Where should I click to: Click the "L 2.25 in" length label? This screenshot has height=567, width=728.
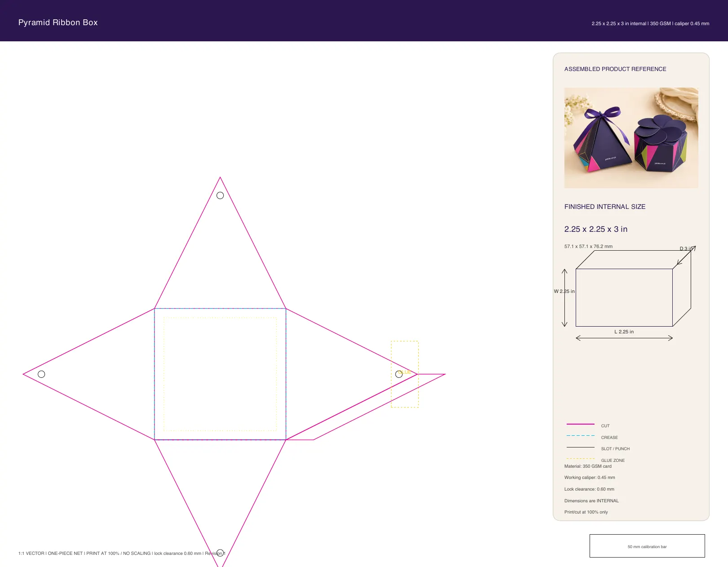pos(624,332)
